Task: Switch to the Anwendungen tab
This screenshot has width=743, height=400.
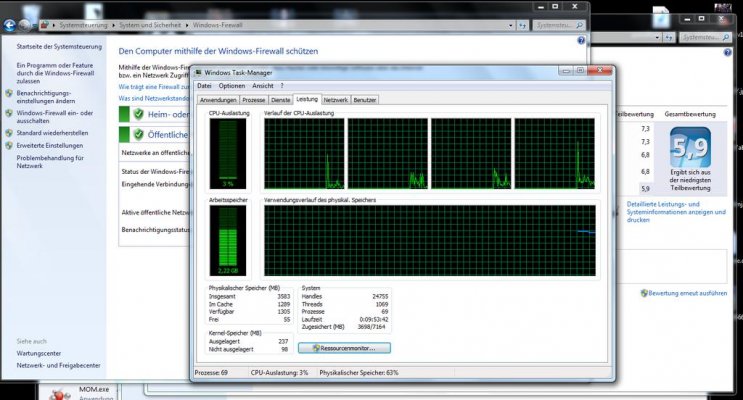Action: coord(218,100)
